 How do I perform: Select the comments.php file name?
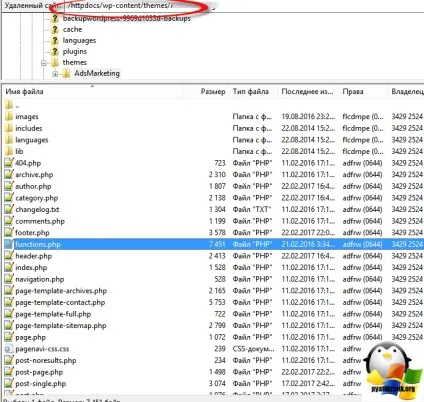pos(40,221)
